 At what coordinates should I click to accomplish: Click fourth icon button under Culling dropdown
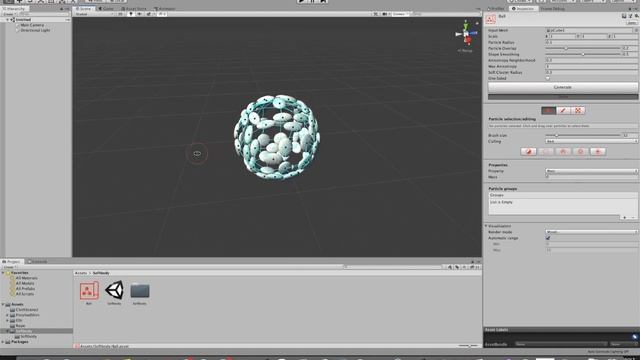point(580,151)
